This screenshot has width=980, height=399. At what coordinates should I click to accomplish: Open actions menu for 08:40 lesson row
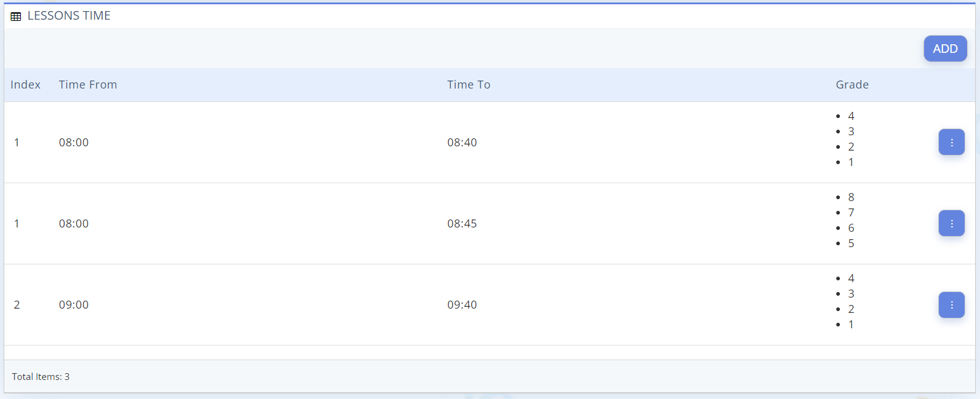(x=952, y=142)
